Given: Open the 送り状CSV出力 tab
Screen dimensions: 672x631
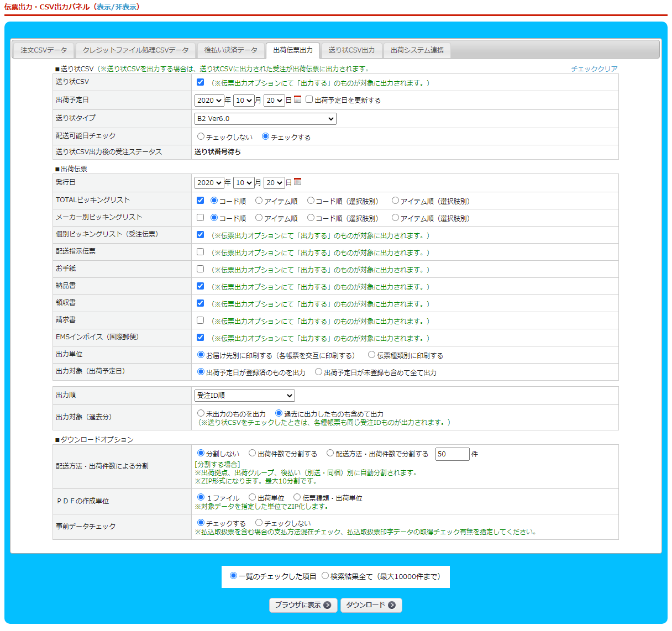Looking at the screenshot, I should [x=351, y=50].
